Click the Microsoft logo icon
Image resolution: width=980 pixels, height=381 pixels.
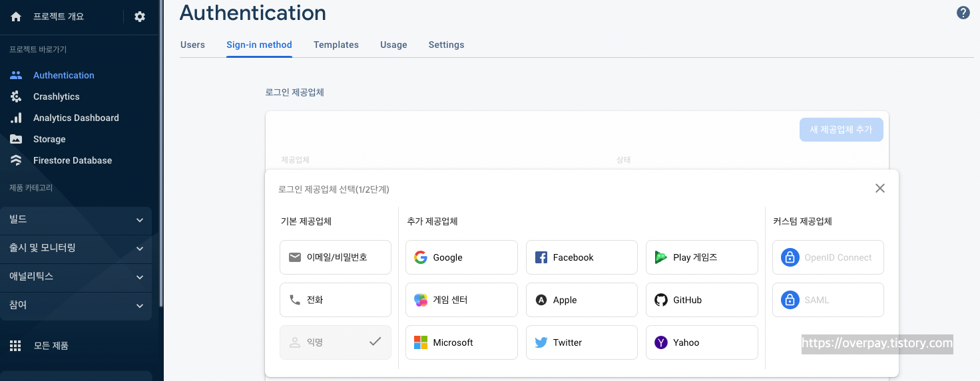click(x=421, y=342)
